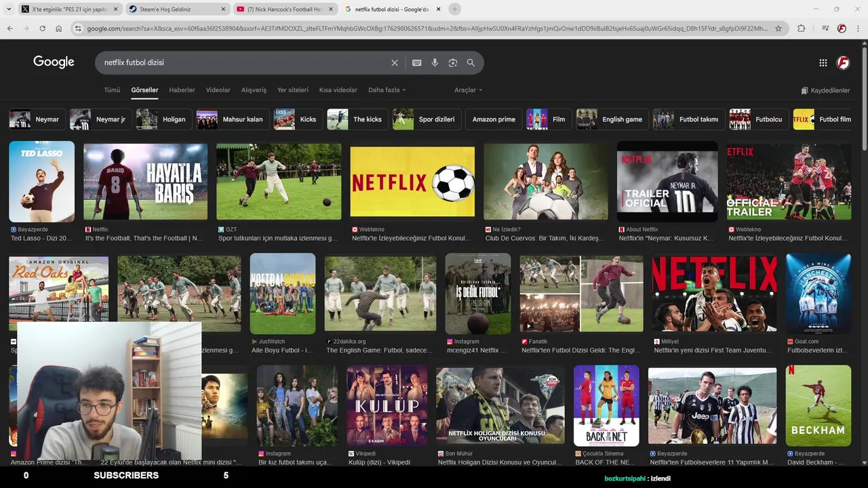
Task: Filter images by Kicks chip
Action: [x=298, y=119]
